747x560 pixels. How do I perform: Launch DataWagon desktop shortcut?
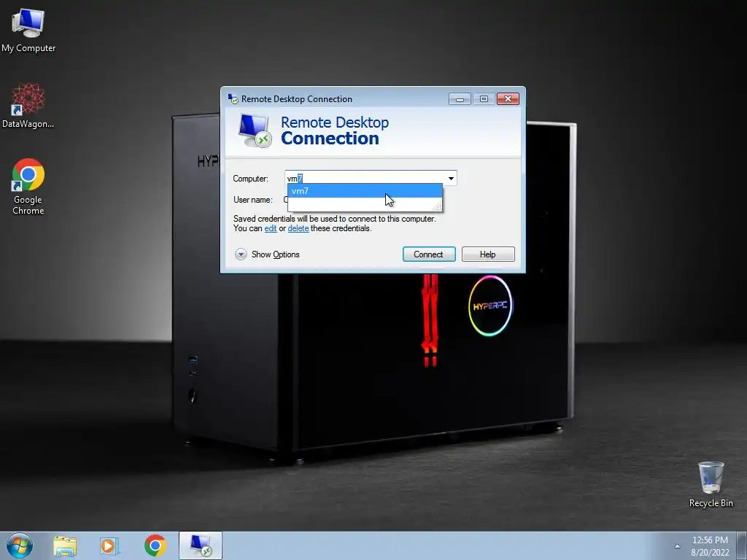coord(28,106)
